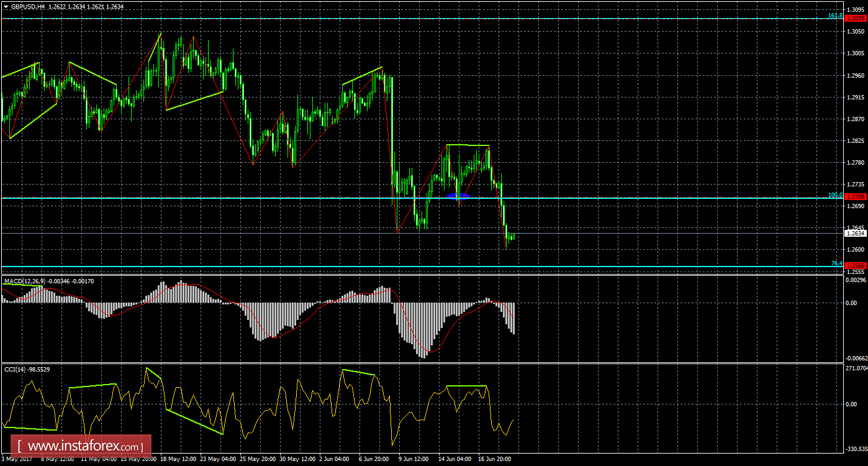Select the 100.0 Fibonacci level label
The image size is (868, 466).
[835, 194]
